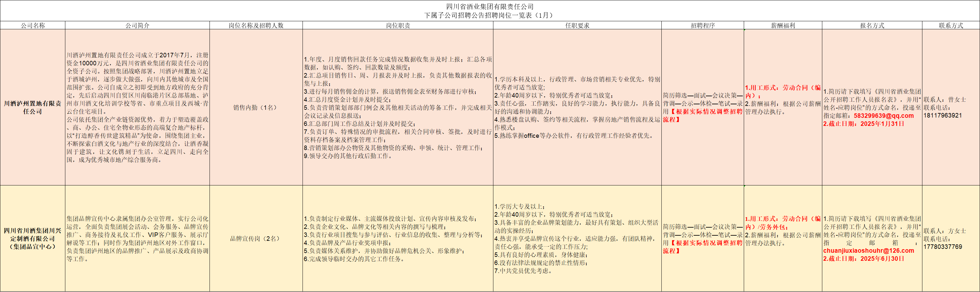Select the 薪酬福利 header cell
980x292 pixels.
783,25
